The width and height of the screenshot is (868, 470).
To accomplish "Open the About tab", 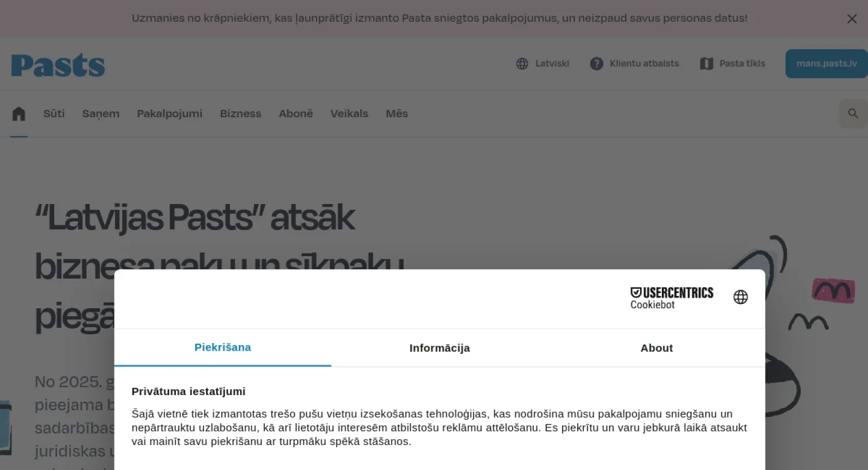I will (x=656, y=348).
